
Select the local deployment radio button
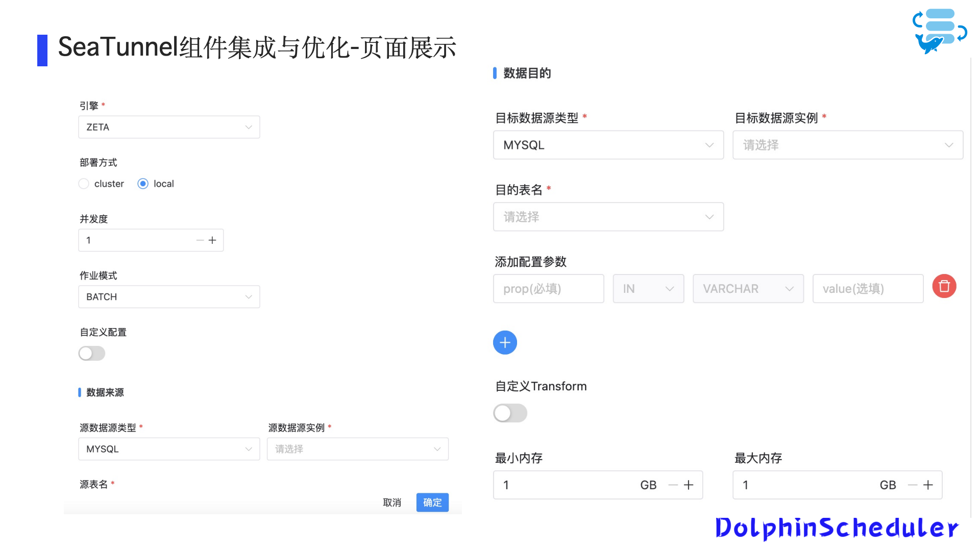[143, 184]
